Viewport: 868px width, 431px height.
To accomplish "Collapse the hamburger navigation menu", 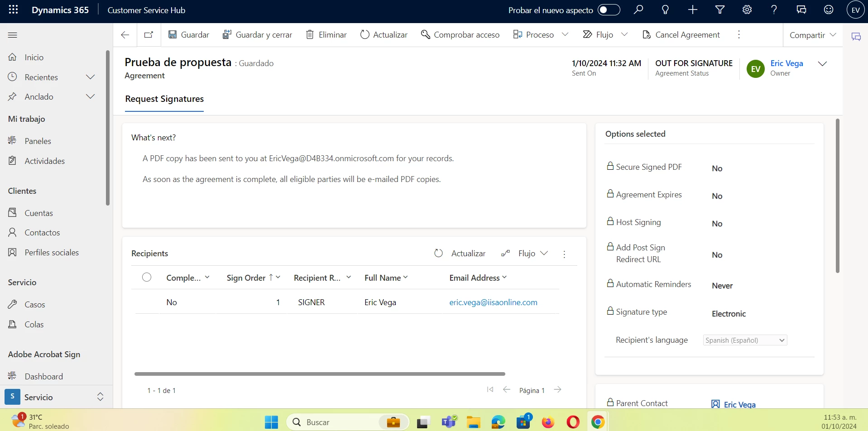I will click(x=13, y=35).
